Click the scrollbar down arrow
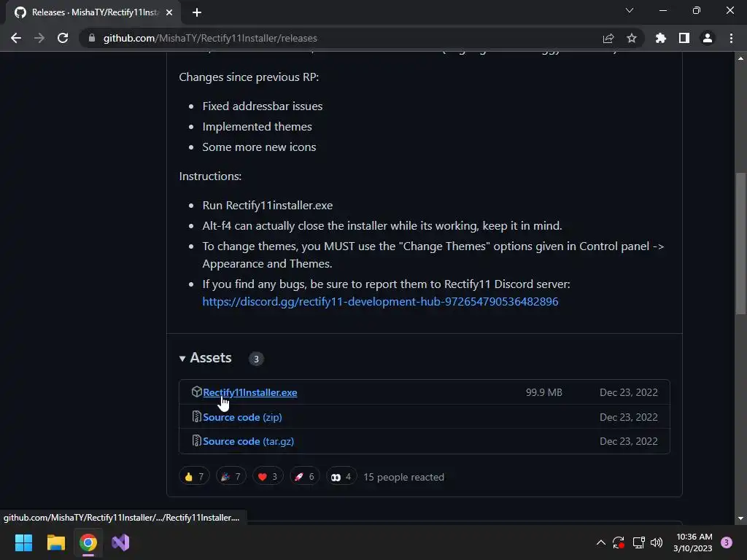 (x=740, y=518)
